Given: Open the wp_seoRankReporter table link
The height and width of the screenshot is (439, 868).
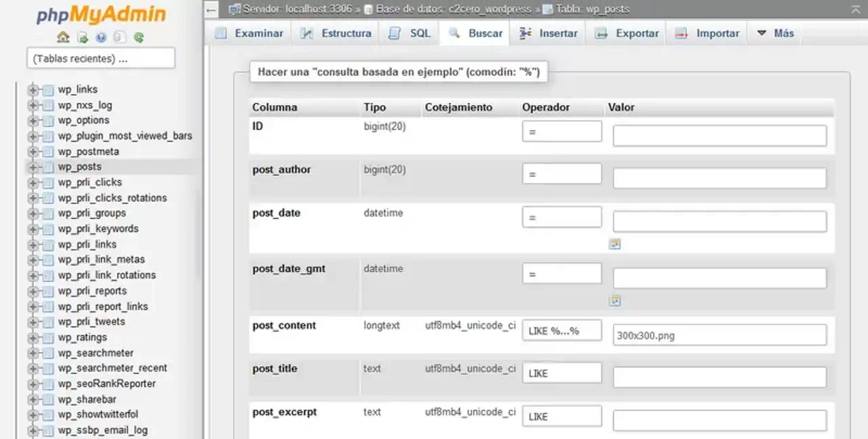Looking at the screenshot, I should 107,383.
